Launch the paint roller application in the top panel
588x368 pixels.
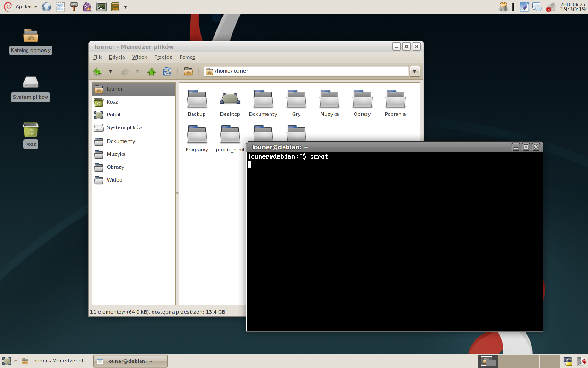tap(74, 7)
